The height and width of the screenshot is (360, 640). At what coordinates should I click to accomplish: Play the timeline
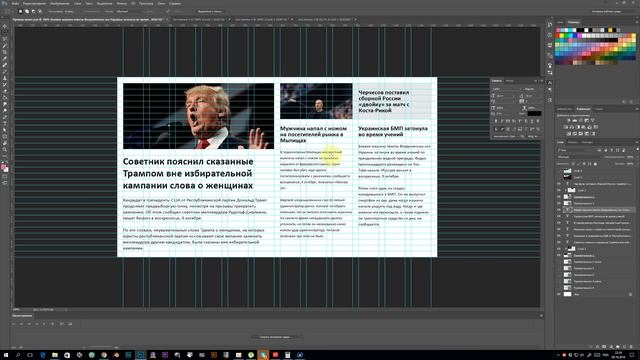(29, 324)
